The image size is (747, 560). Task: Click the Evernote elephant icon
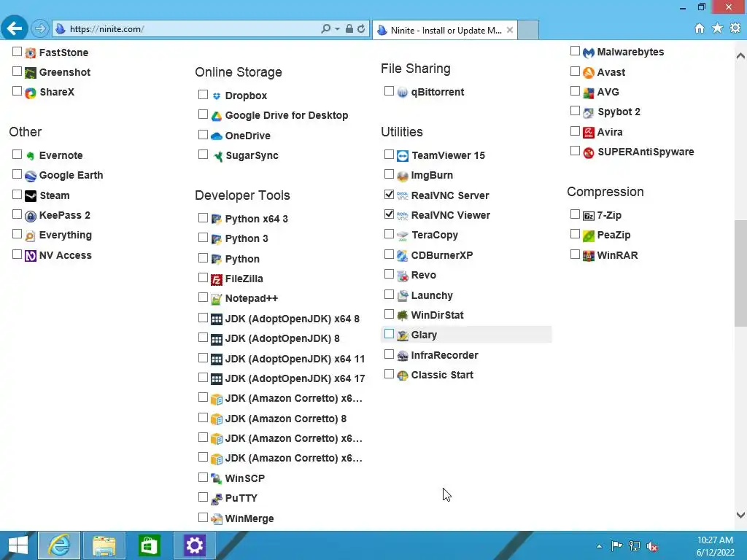(31, 156)
